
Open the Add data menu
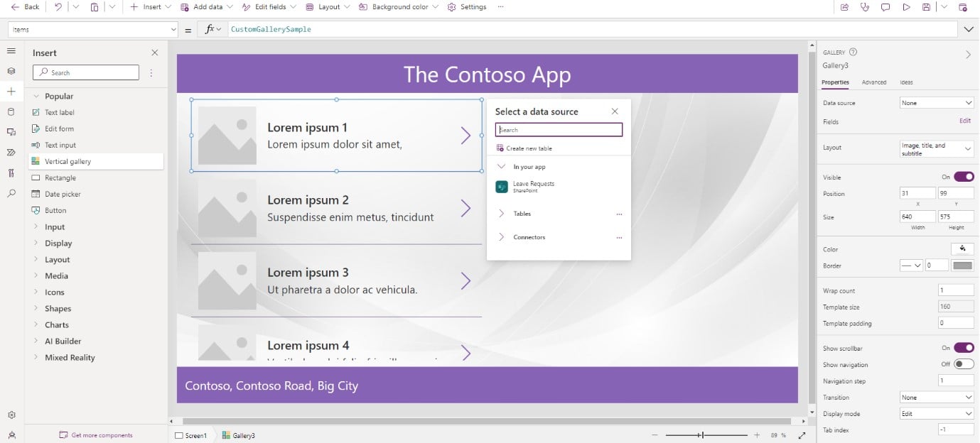point(207,7)
